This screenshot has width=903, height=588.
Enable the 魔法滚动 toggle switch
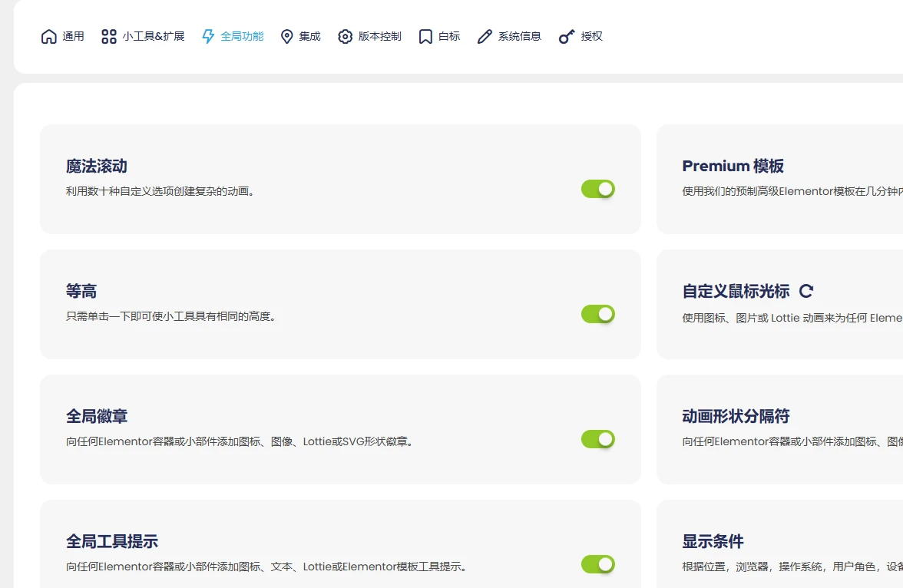click(598, 189)
